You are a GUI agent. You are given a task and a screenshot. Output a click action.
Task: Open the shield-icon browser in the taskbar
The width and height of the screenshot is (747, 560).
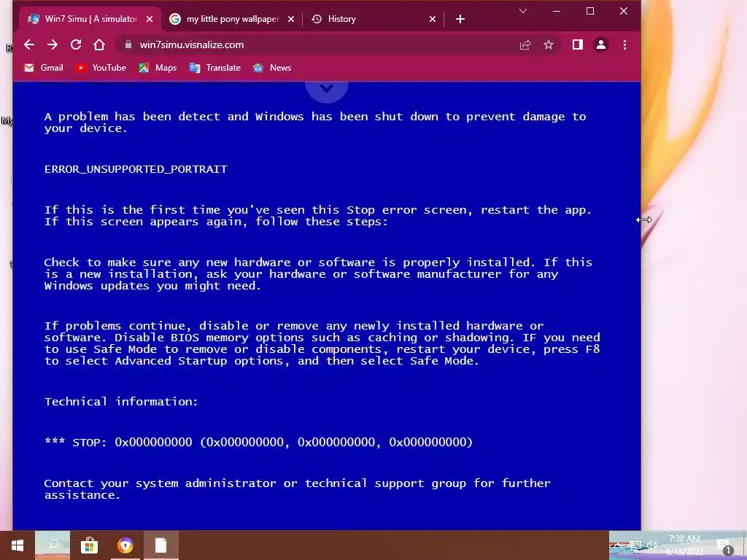click(125, 545)
